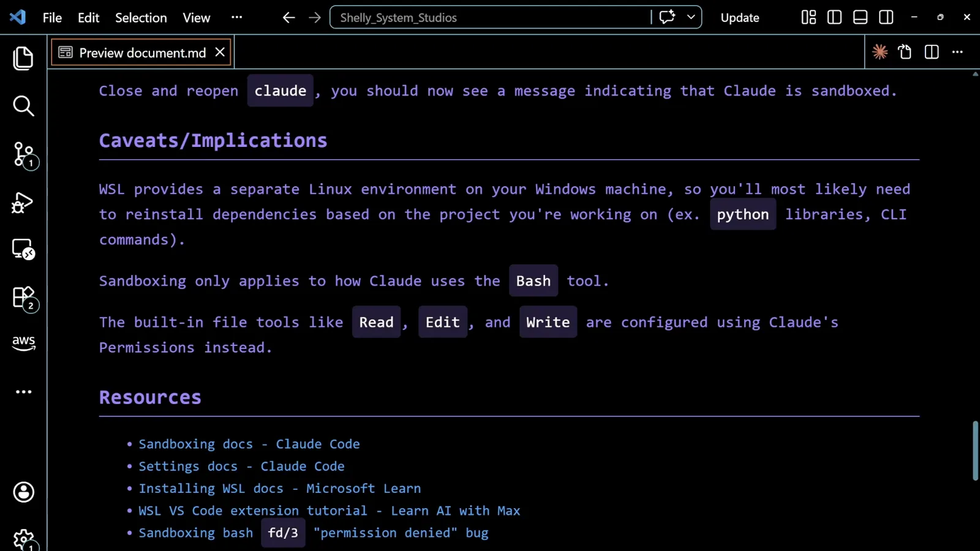Viewport: 980px width, 551px height.
Task: Show source file for the preview
Action: [905, 52]
